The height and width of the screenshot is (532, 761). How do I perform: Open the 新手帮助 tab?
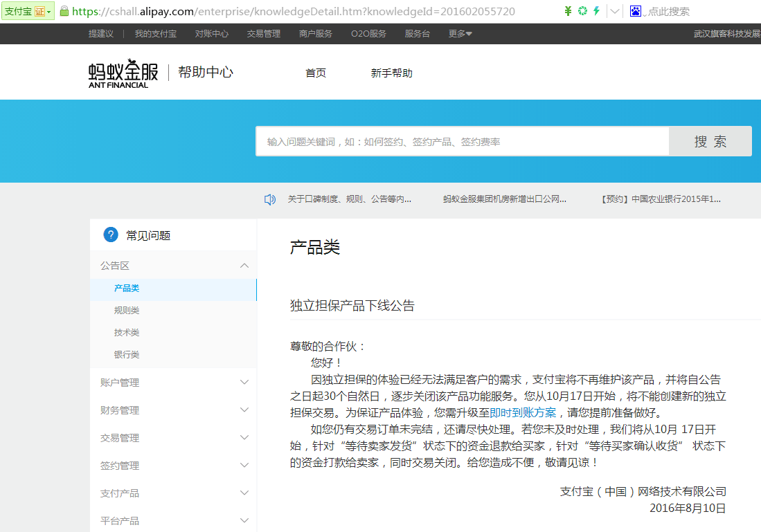(391, 73)
